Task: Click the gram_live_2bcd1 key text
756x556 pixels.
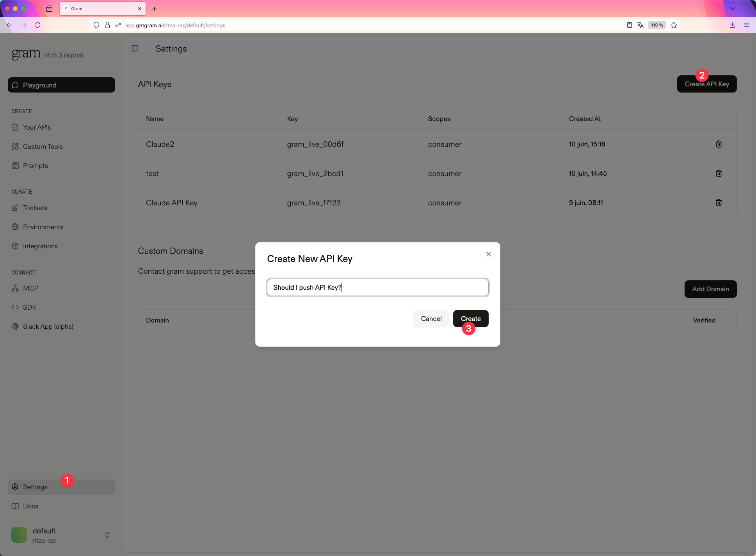Action: [315, 173]
